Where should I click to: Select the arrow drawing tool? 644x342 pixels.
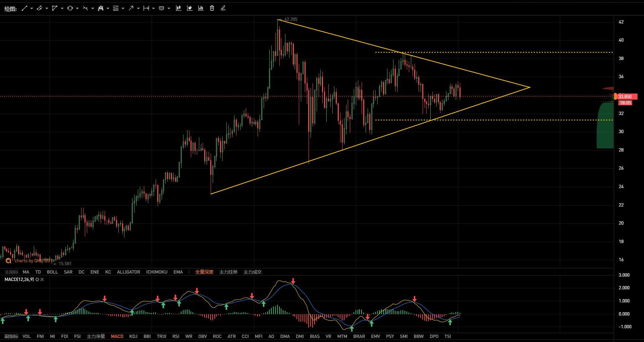(131, 8)
